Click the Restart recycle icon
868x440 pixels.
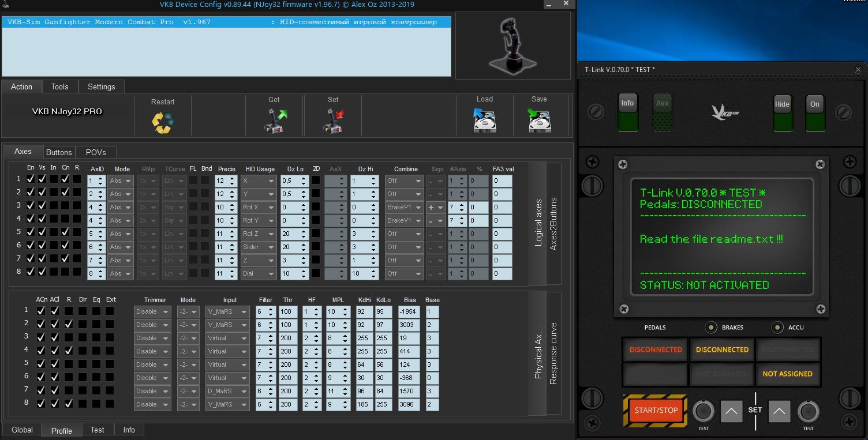163,122
